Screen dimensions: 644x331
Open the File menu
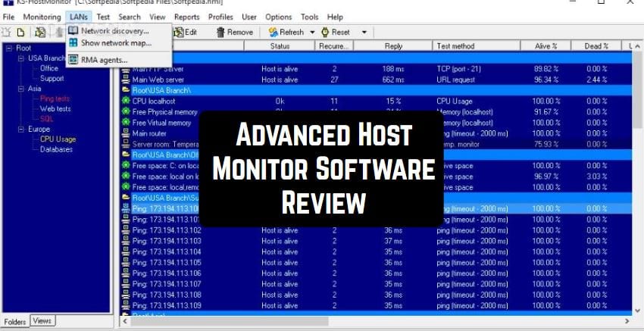tap(8, 17)
